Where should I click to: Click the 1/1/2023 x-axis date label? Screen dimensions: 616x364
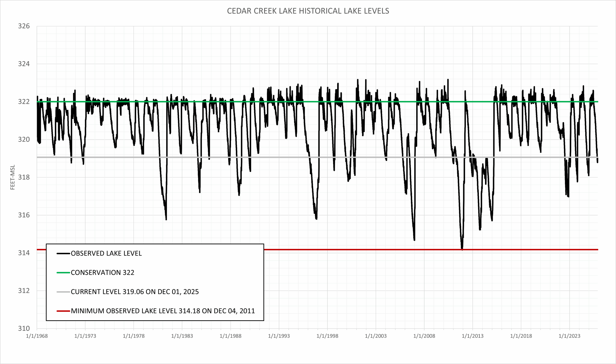pos(569,336)
